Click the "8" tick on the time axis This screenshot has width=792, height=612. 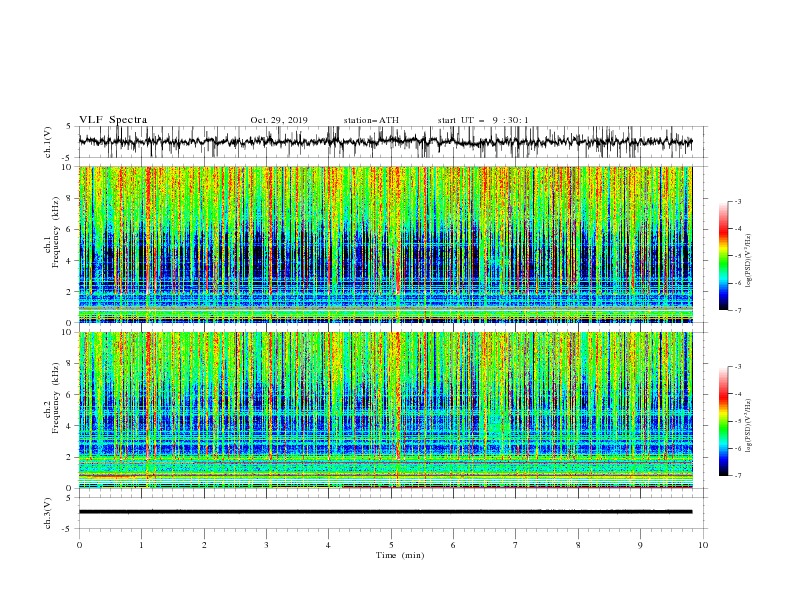578,545
